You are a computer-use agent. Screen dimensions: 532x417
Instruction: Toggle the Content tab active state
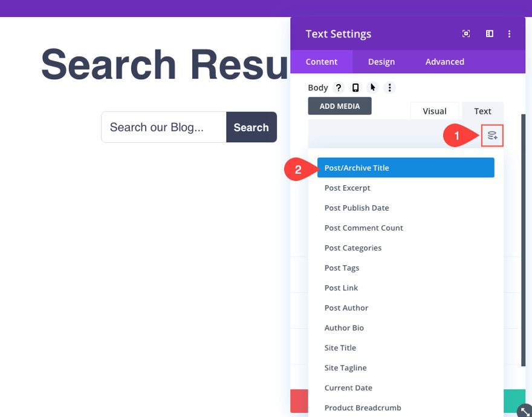(x=322, y=61)
